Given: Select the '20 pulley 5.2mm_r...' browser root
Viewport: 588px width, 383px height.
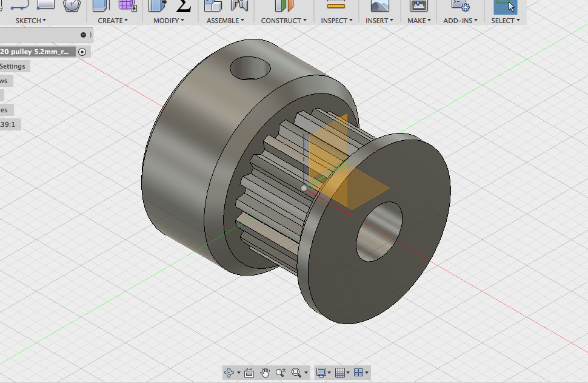Looking at the screenshot, I should [x=37, y=52].
